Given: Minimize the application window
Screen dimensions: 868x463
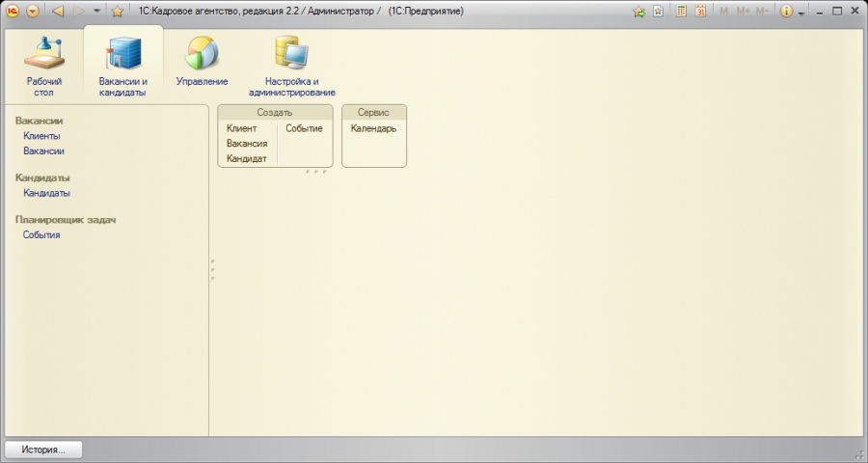Looking at the screenshot, I should coord(820,13).
